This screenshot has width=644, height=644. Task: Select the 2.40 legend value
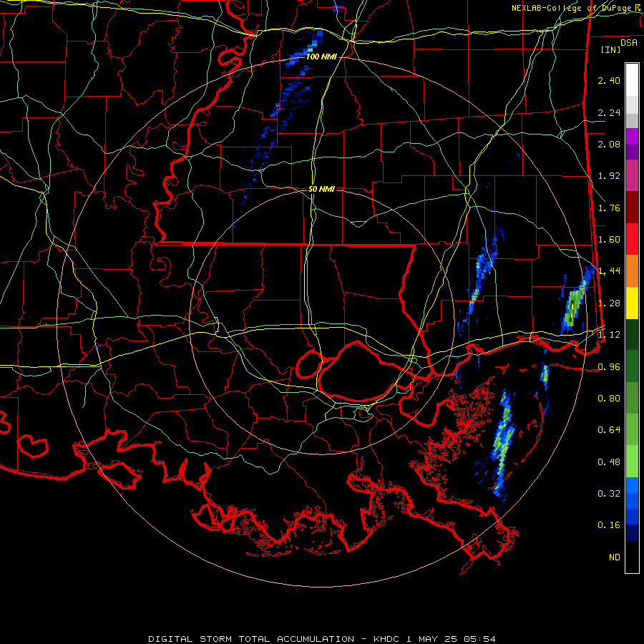(x=609, y=80)
